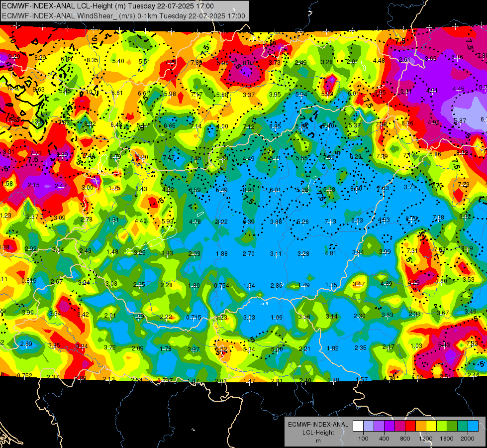Pick the dark green legend swatch

tap(452, 426)
